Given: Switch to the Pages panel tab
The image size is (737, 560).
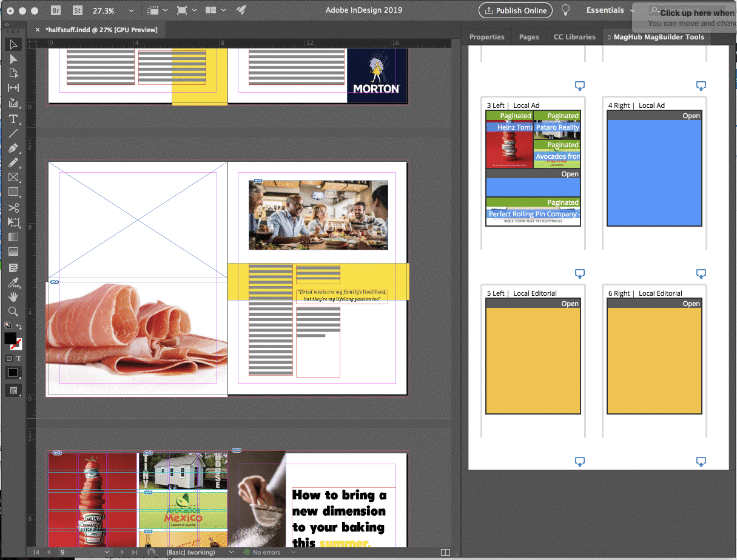Looking at the screenshot, I should click(528, 37).
